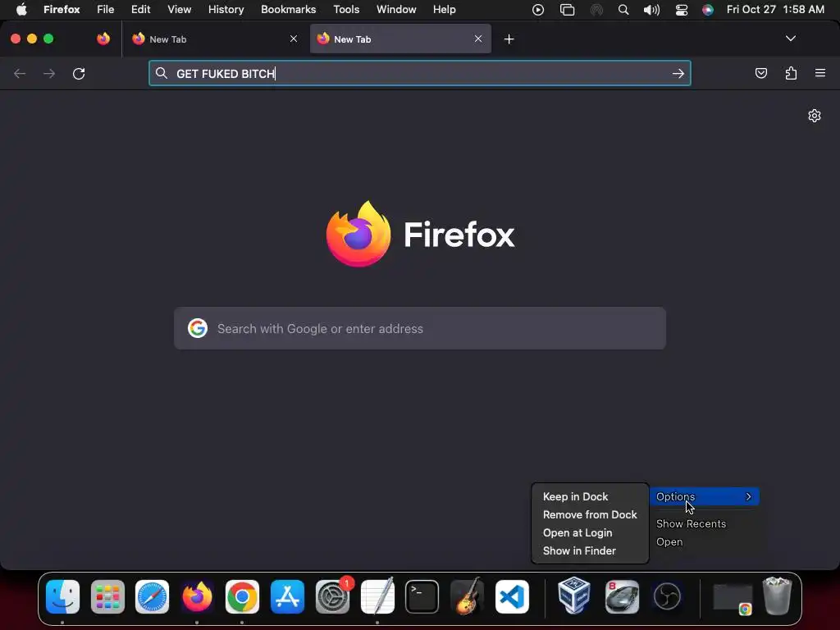Choose Show in Finder

click(590, 550)
